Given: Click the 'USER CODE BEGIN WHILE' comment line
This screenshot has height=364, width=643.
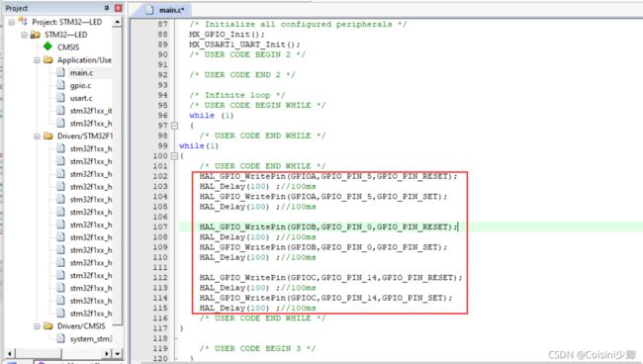Looking at the screenshot, I should coord(257,106).
